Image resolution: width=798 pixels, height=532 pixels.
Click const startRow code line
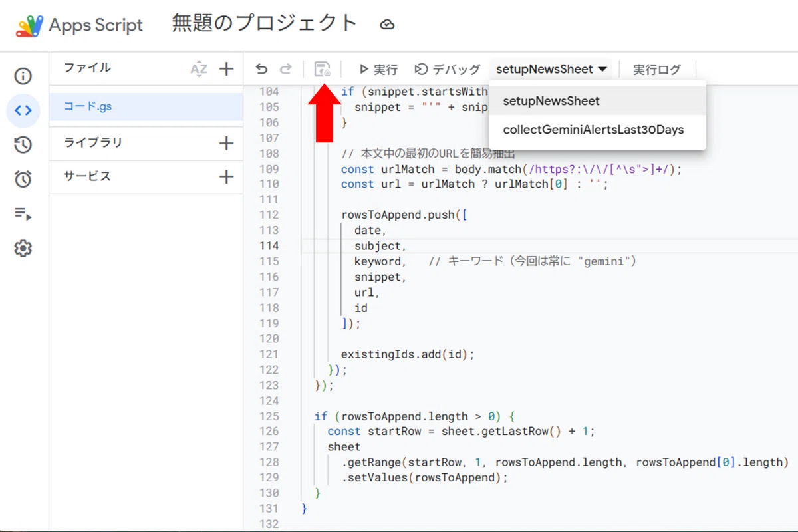point(461,432)
